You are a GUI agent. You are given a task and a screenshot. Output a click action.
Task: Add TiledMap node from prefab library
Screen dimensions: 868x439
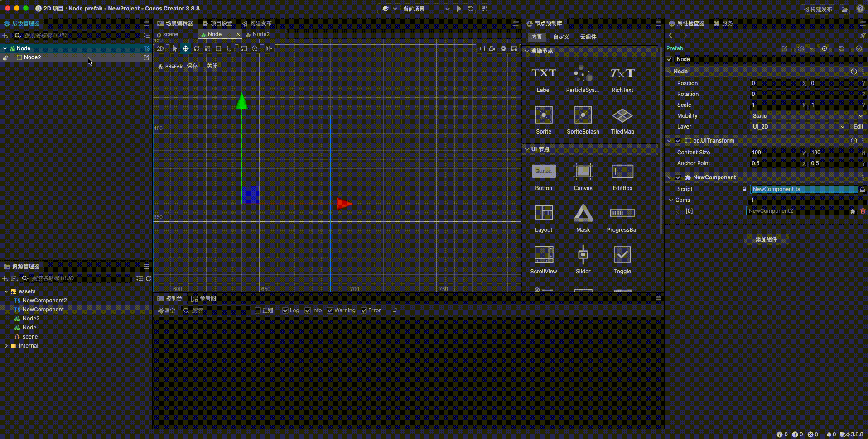[x=622, y=120]
